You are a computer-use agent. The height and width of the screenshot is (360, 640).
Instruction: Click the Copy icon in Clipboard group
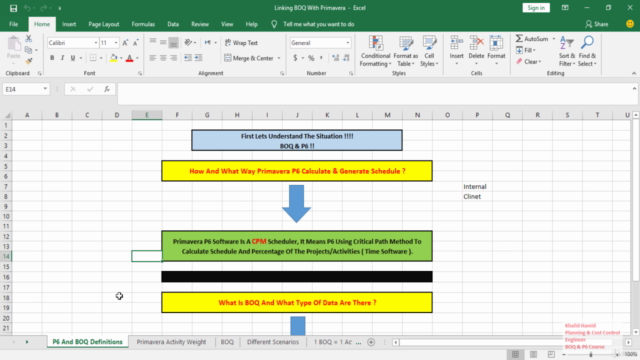point(28,50)
